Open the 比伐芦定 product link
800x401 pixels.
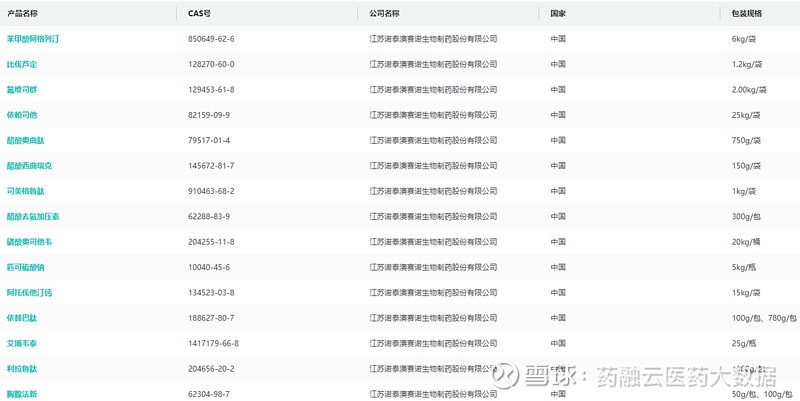pos(22,64)
